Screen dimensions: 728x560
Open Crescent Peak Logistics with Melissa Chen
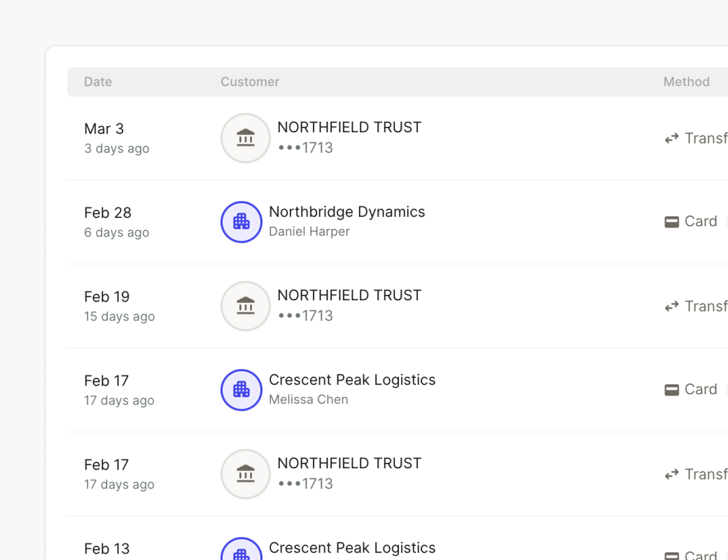352,380
